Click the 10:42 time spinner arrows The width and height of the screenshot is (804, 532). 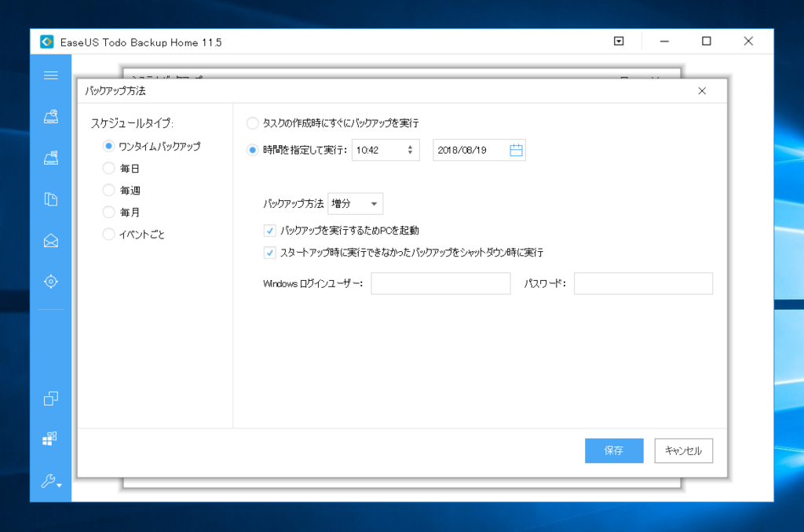coord(410,150)
